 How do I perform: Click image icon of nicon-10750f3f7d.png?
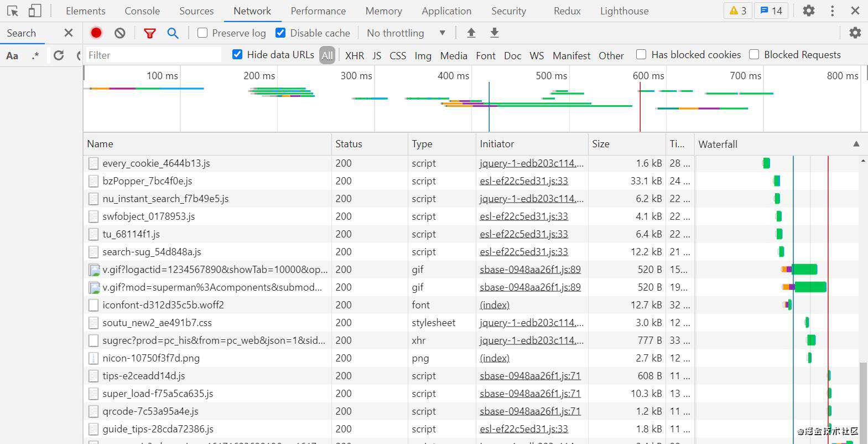click(x=93, y=358)
